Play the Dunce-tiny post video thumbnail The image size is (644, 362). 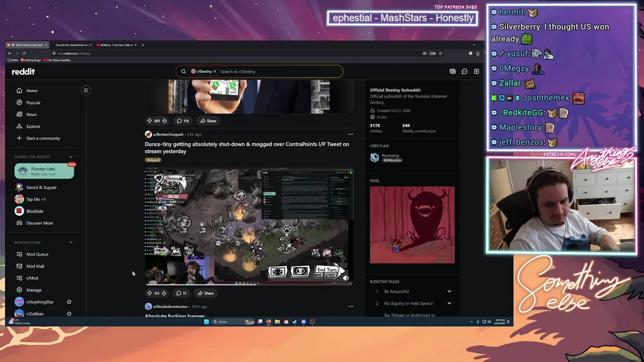pos(249,226)
